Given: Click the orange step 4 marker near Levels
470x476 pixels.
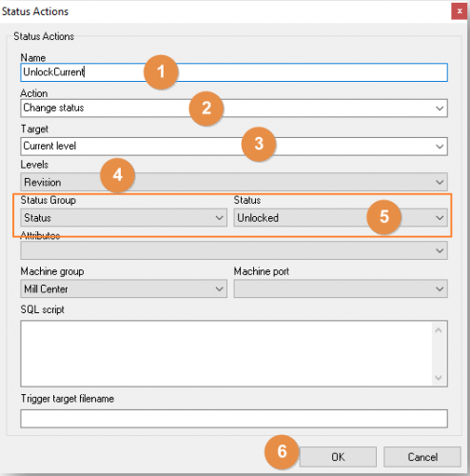Looking at the screenshot, I should click(118, 175).
